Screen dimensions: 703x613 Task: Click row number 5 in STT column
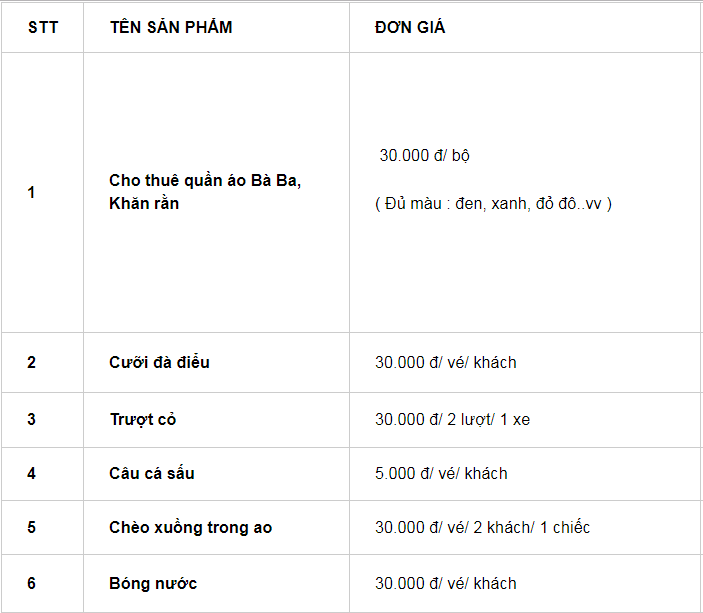(x=31, y=527)
